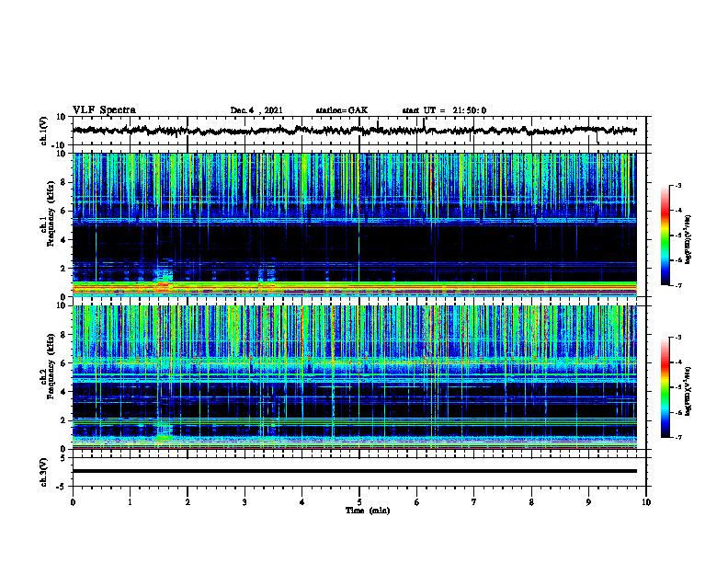This screenshot has width=728, height=563.
Task: Click the "ch.1(V)" axis label of top waveform
Action: [x=44, y=131]
